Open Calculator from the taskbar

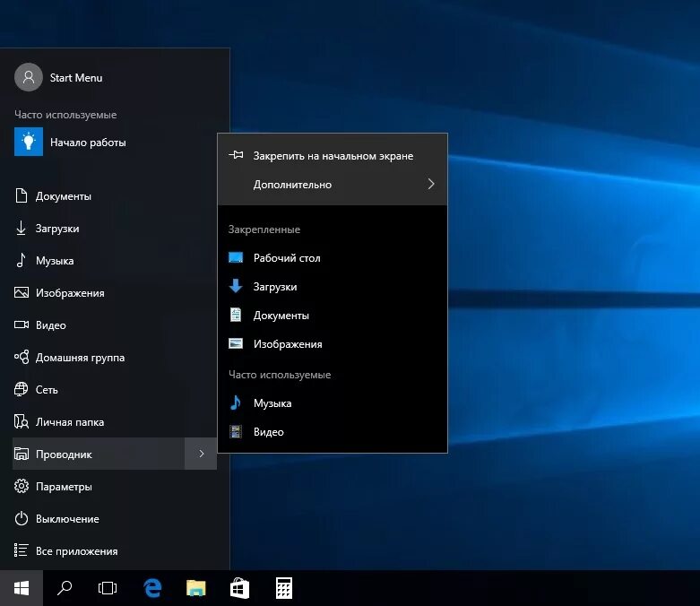coord(284,588)
